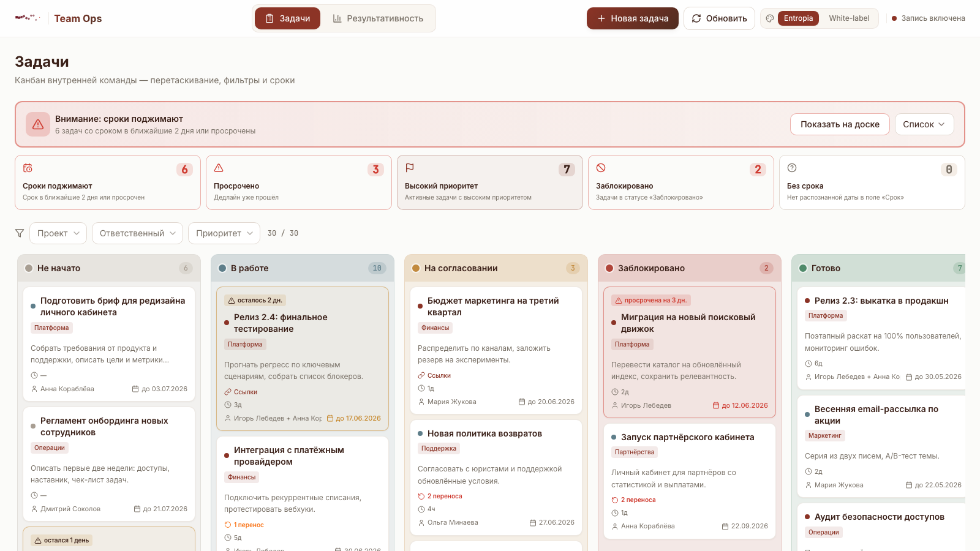Image resolution: width=980 pixels, height=551 pixels.
Task: Select the Entropia theme
Action: (798, 18)
